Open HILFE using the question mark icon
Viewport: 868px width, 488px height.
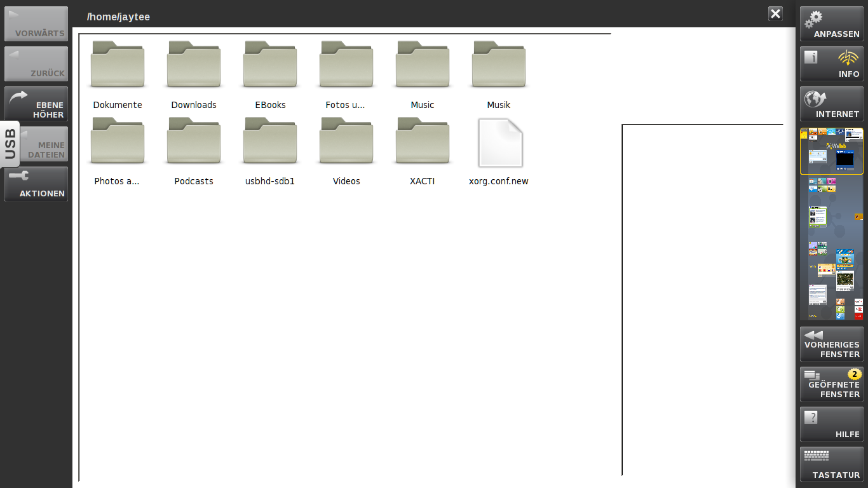click(831, 424)
